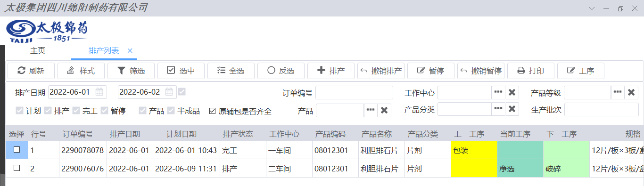Viewport: 644px width, 186px height.
Task: Click the light green 破碎 next-process cell
Action: click(x=566, y=169)
